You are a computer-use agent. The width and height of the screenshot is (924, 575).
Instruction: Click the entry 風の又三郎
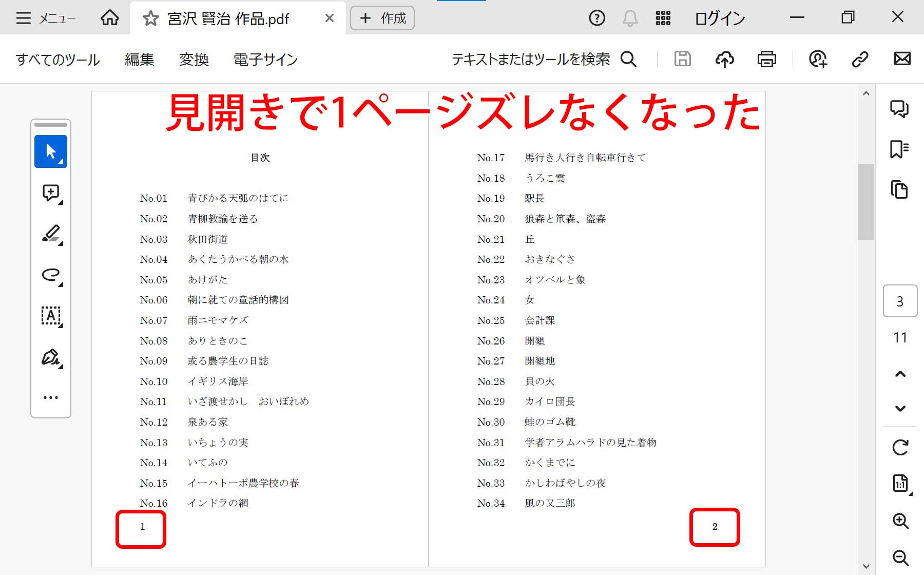(x=550, y=503)
